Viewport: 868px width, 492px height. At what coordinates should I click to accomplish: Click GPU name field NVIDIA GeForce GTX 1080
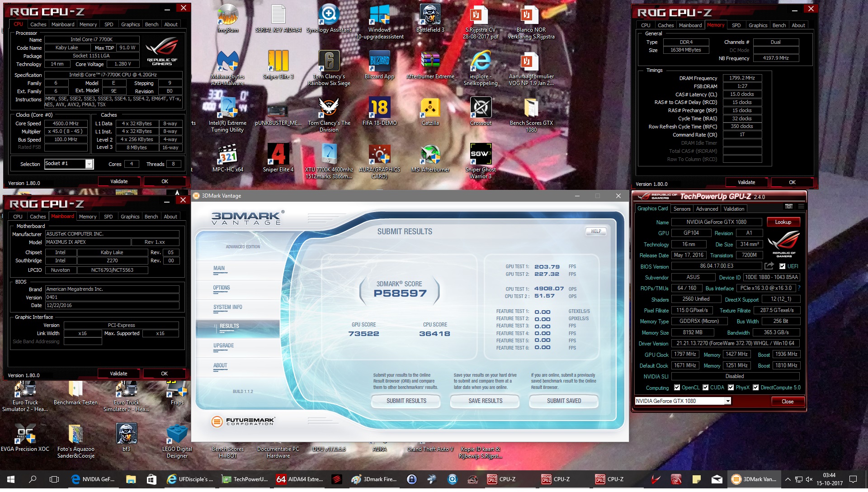(x=716, y=222)
